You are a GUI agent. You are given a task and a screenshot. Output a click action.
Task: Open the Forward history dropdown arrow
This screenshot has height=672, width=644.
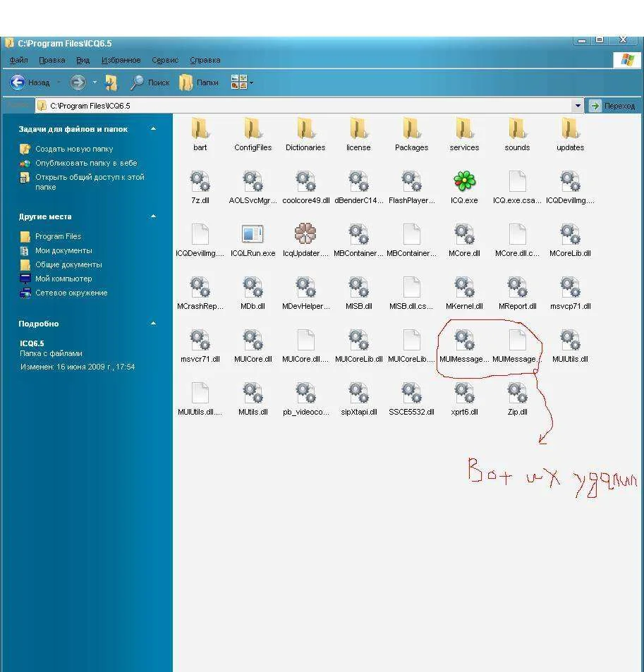point(95,83)
